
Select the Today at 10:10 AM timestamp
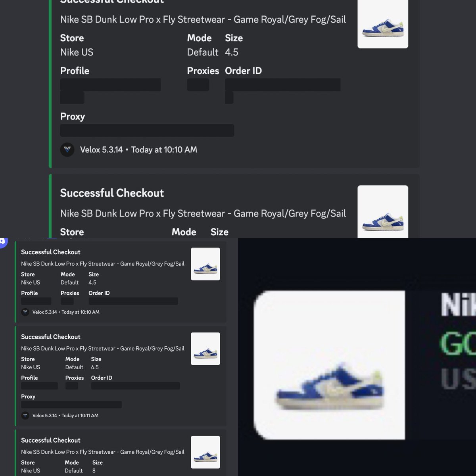click(x=163, y=150)
